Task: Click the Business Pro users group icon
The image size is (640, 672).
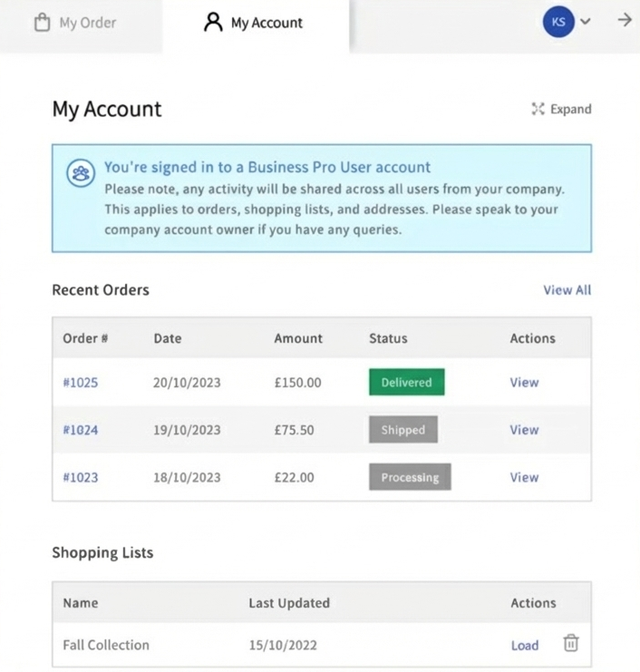Action: pos(82,174)
